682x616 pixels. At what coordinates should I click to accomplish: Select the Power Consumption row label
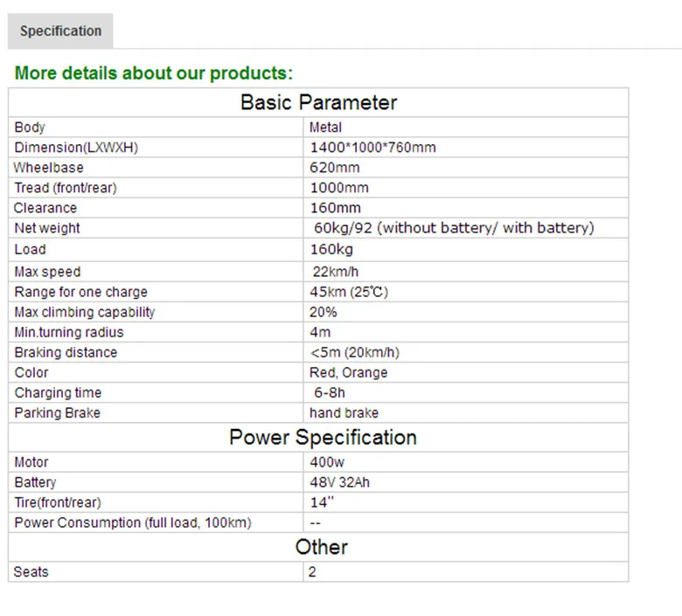(x=133, y=523)
